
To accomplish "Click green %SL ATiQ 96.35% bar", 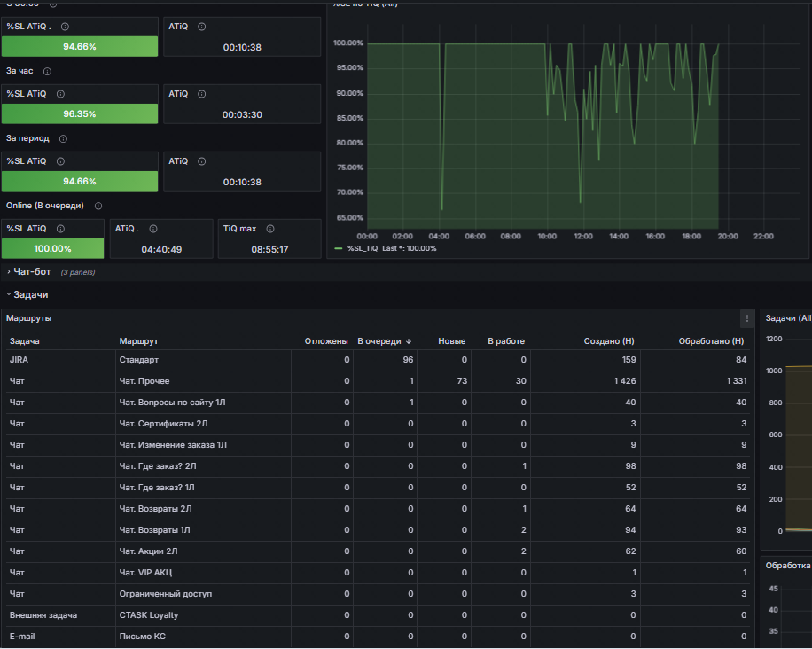I will [x=80, y=114].
